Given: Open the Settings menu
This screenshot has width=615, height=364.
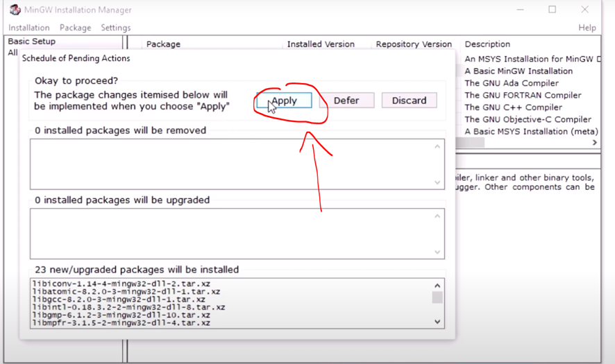Looking at the screenshot, I should [x=115, y=28].
